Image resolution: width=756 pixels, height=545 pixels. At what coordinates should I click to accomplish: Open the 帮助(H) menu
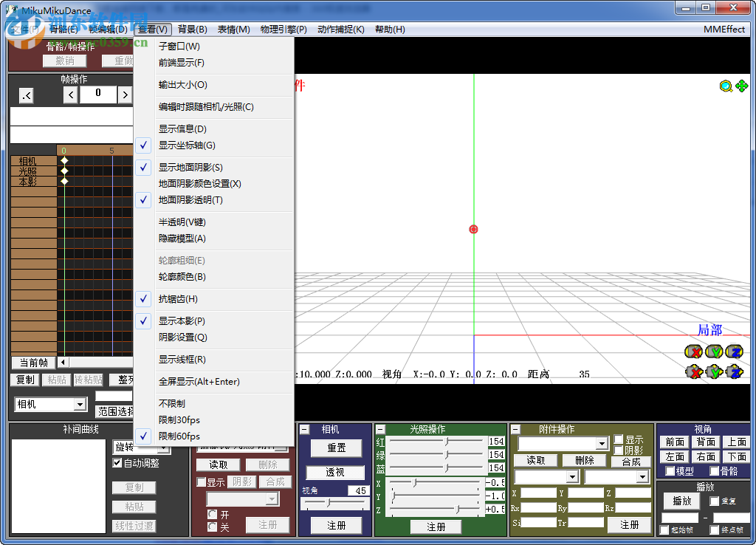tap(389, 30)
